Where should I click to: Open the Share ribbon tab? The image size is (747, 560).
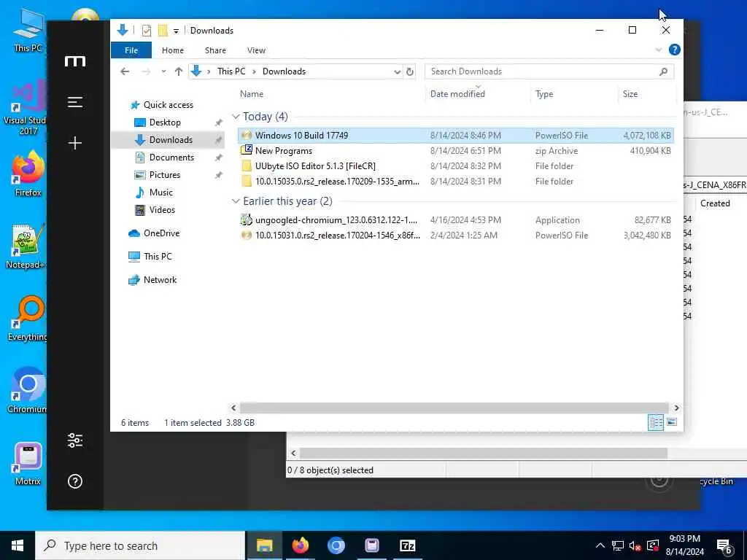[x=215, y=50]
